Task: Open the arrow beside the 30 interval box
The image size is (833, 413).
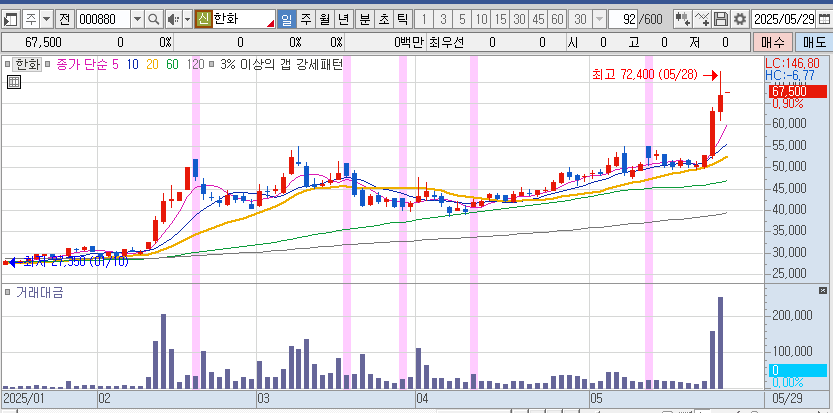Action: pyautogui.click(x=599, y=20)
